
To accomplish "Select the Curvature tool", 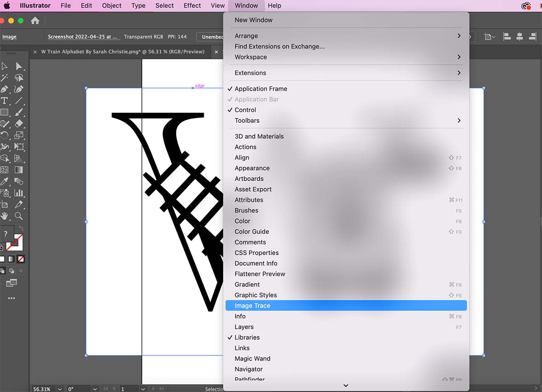I will [x=19, y=89].
